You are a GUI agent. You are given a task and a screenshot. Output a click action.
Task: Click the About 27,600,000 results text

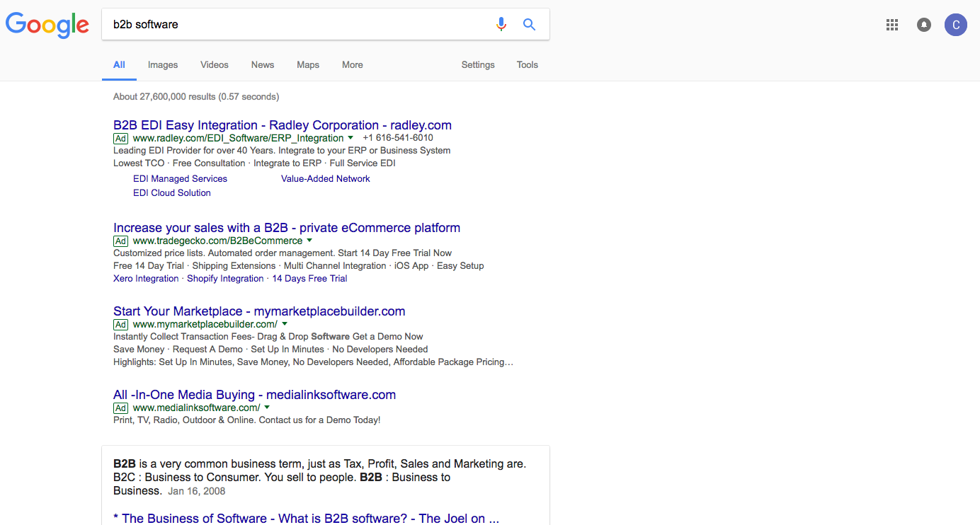point(196,96)
